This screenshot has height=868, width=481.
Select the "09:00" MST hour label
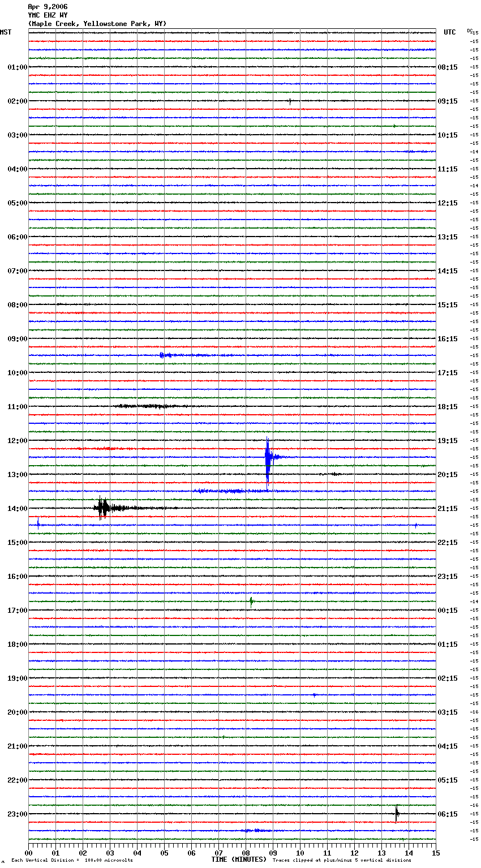tap(17, 339)
